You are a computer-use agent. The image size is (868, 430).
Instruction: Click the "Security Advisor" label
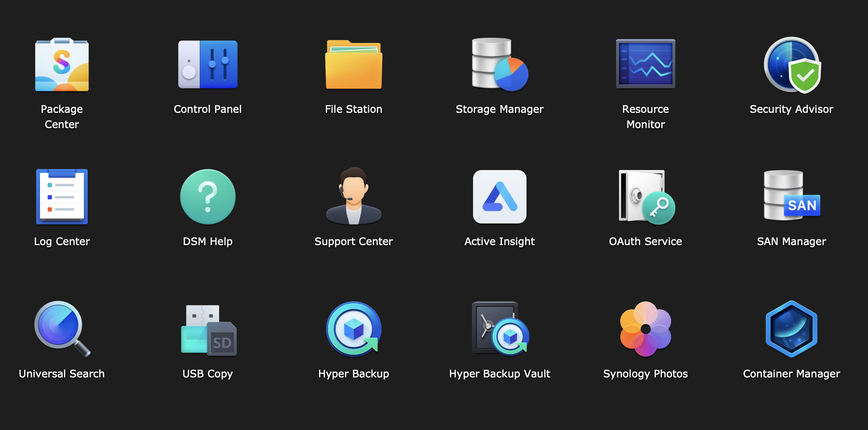point(792,109)
